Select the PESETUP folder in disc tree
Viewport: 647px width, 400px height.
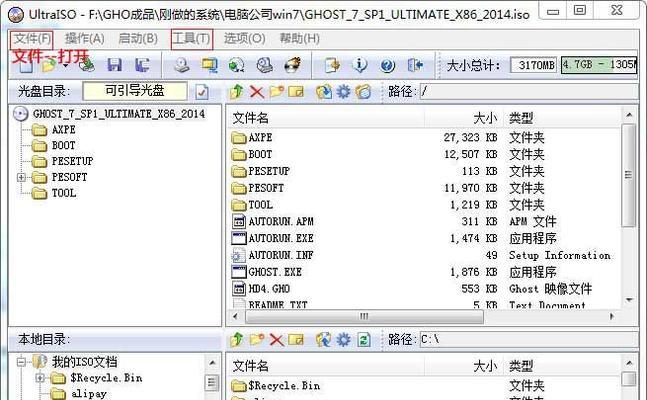point(73,161)
